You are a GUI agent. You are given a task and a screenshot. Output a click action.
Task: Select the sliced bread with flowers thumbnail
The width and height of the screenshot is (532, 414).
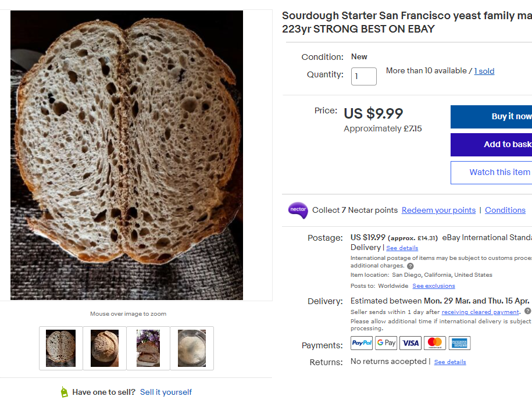(x=148, y=348)
